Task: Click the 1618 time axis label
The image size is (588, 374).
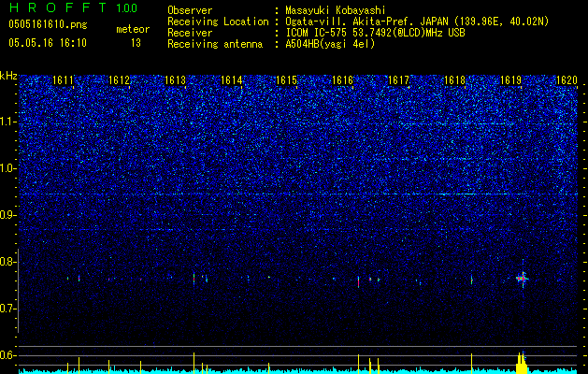Action: 454,80
